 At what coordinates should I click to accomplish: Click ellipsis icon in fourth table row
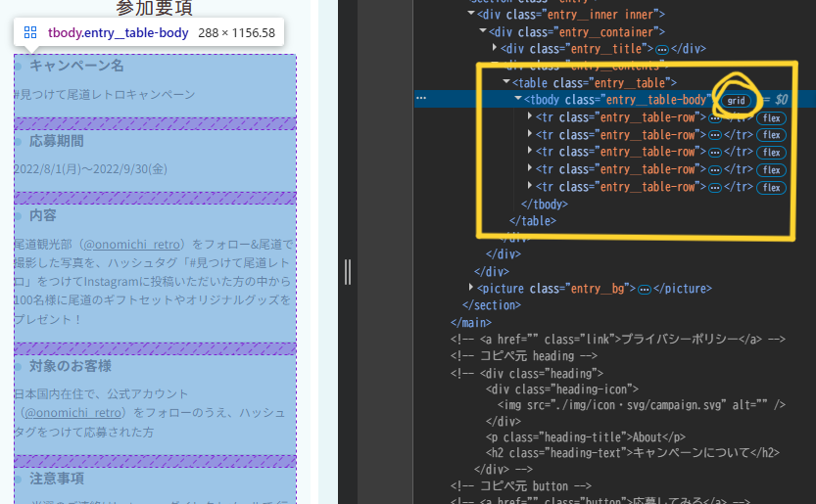(714, 171)
